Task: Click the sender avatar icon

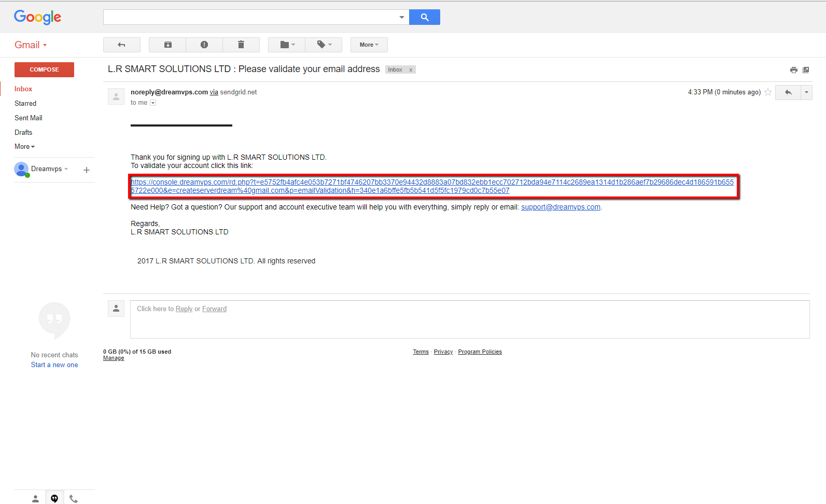Action: click(x=116, y=96)
